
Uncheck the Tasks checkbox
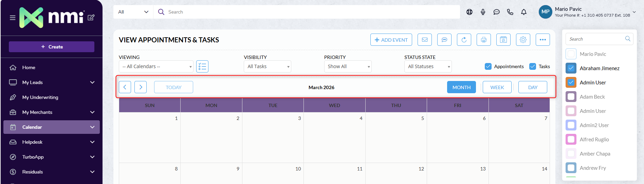coord(533,66)
